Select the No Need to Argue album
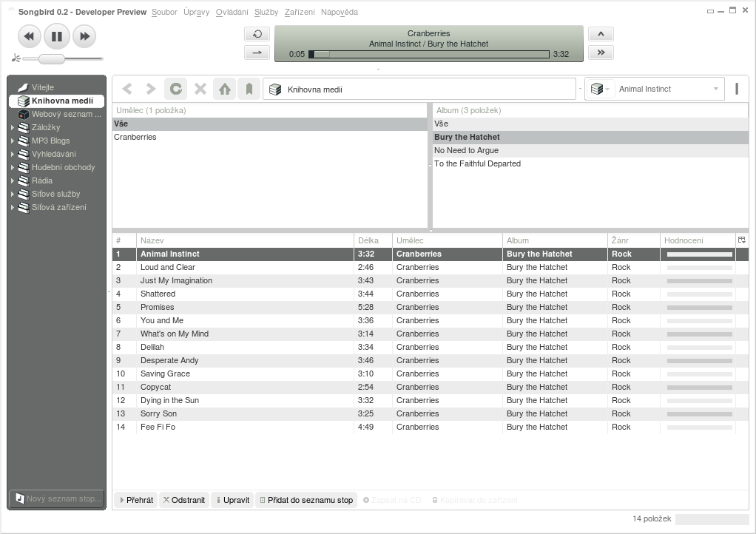Viewport: 756px width, 534px height. 590,150
